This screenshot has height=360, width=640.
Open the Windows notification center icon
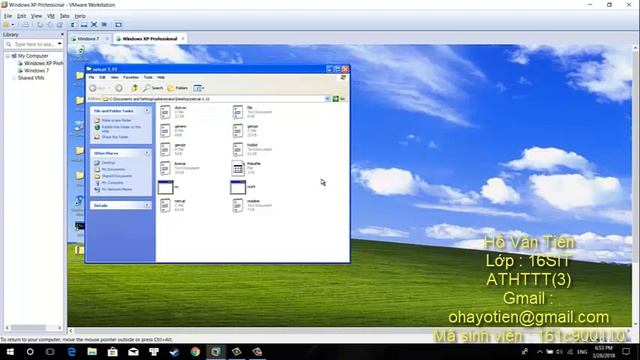coord(627,352)
